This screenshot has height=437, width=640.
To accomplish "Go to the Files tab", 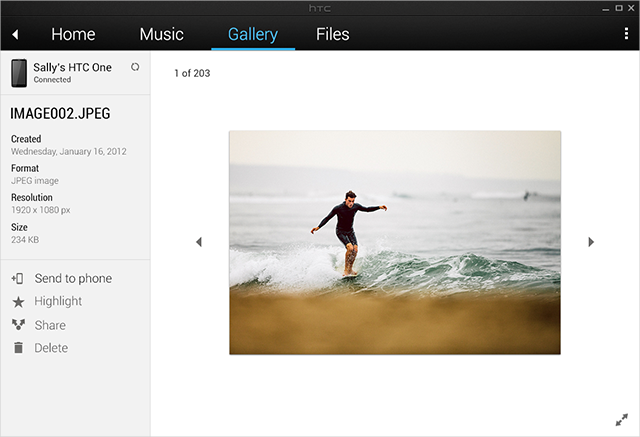I will coord(332,34).
